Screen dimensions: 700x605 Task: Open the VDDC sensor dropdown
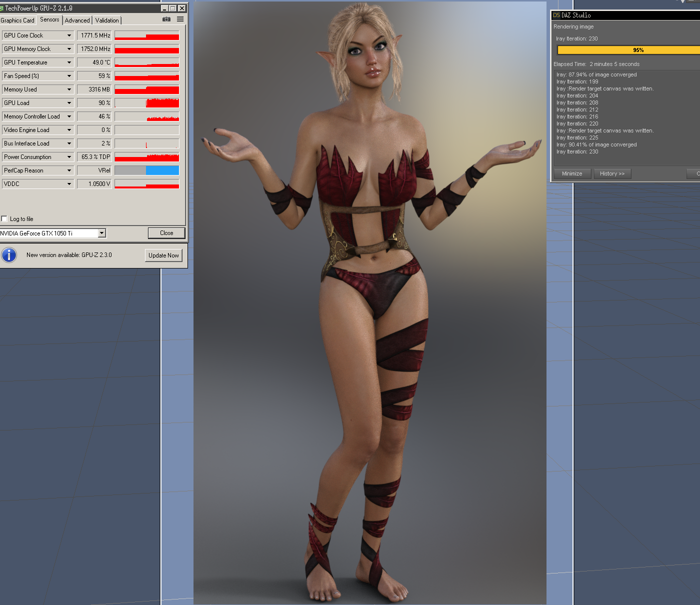(69, 184)
